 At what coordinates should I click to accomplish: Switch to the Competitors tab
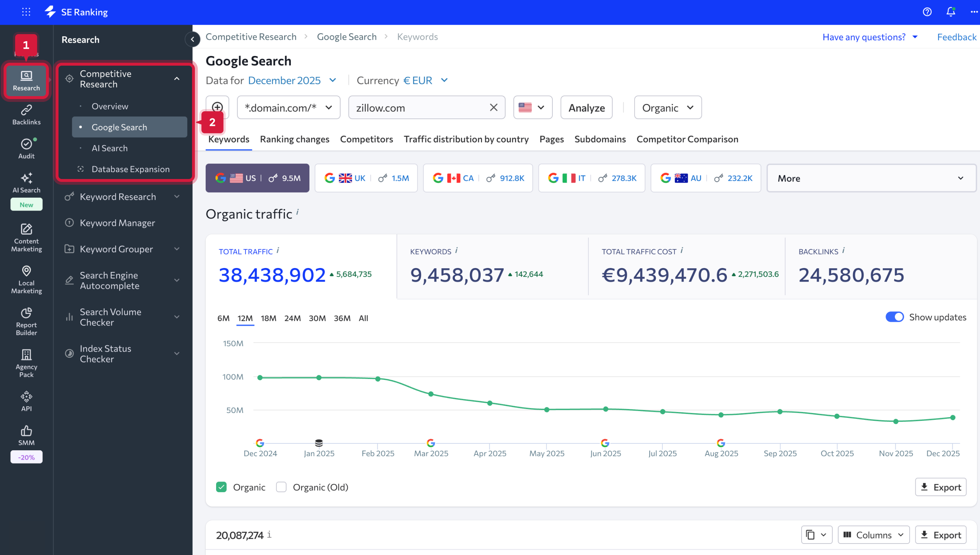pos(366,139)
